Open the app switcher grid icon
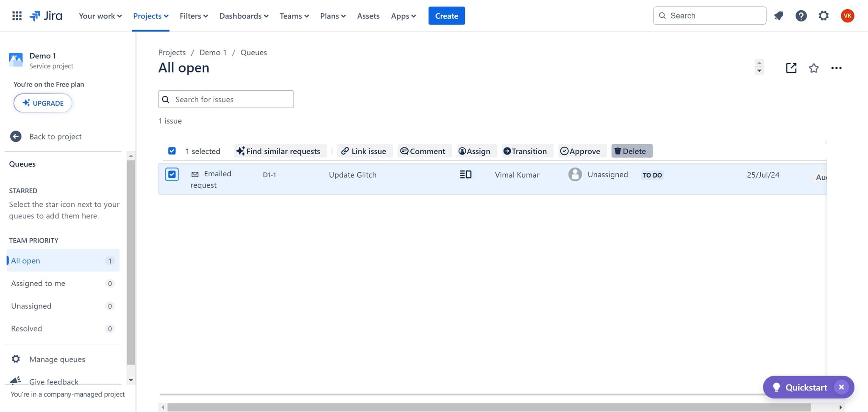Image resolution: width=868 pixels, height=412 pixels. (17, 16)
